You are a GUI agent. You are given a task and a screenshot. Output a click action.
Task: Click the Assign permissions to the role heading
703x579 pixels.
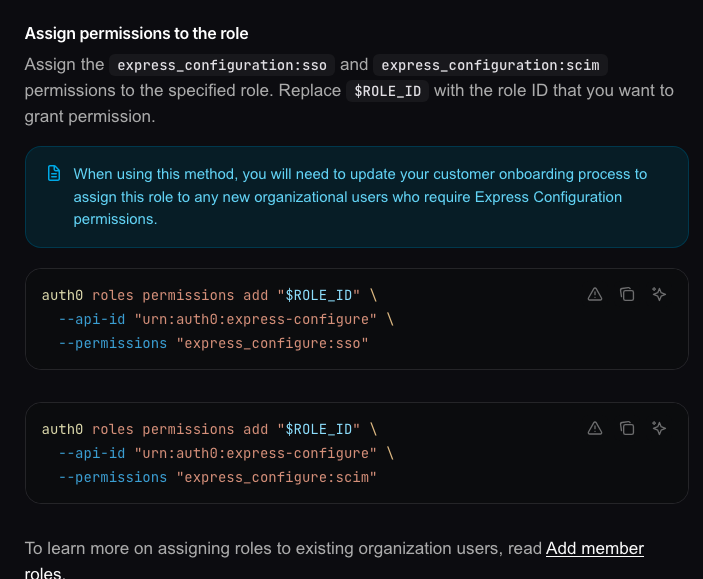click(136, 34)
